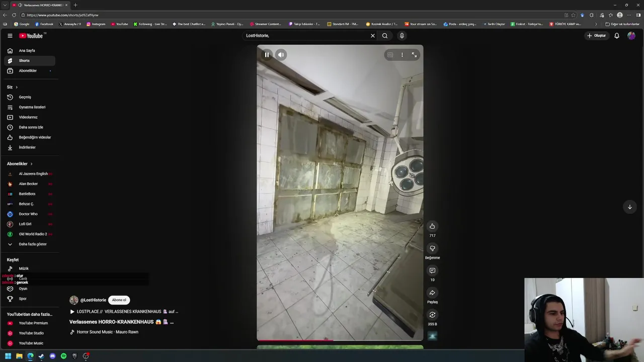Click the magnifier search button
This screenshot has width=644, height=362.
click(385, 36)
